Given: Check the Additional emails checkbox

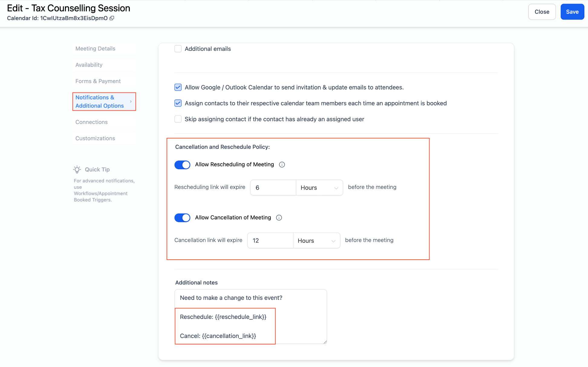Looking at the screenshot, I should 178,49.
